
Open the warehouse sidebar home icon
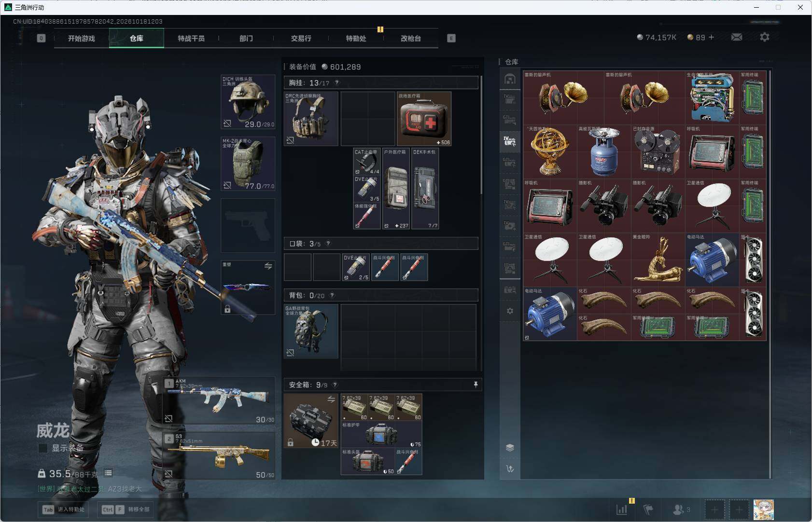click(x=510, y=79)
